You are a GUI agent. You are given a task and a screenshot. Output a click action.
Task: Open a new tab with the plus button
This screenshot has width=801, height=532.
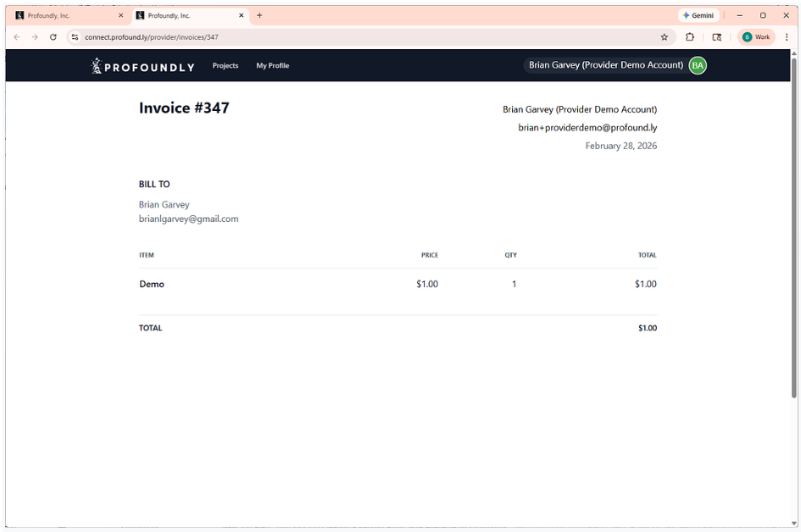coord(259,15)
